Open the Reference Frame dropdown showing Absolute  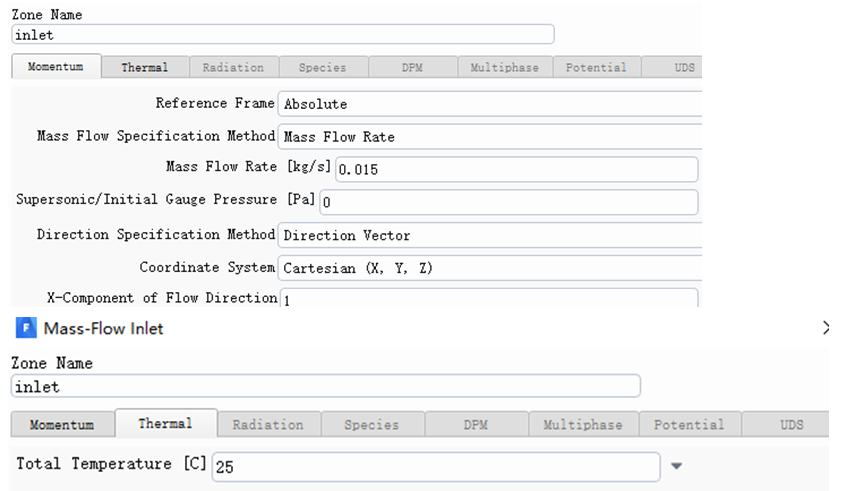490,104
